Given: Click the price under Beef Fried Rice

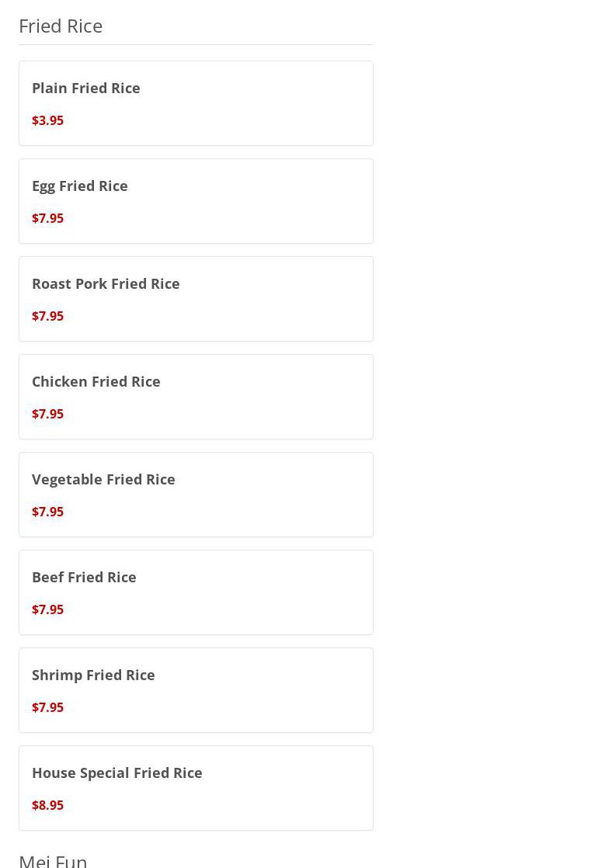Looking at the screenshot, I should click(47, 609).
